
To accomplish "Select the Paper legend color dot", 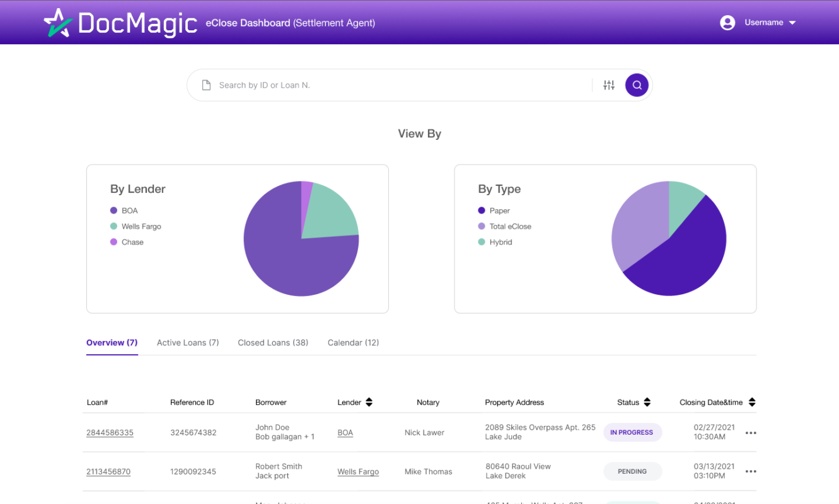I will 482,210.
